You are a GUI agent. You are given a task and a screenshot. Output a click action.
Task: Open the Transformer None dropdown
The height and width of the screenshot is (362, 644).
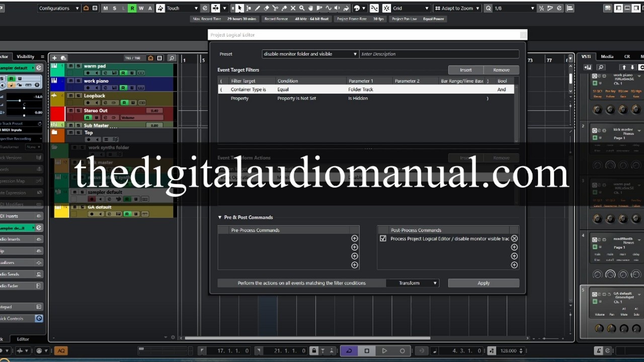click(34, 147)
